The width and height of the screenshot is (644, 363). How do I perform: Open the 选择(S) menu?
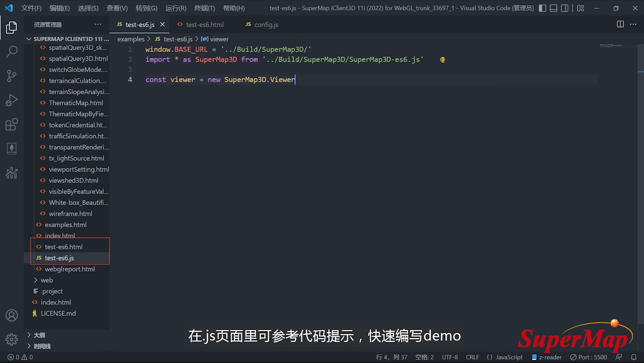coord(88,8)
